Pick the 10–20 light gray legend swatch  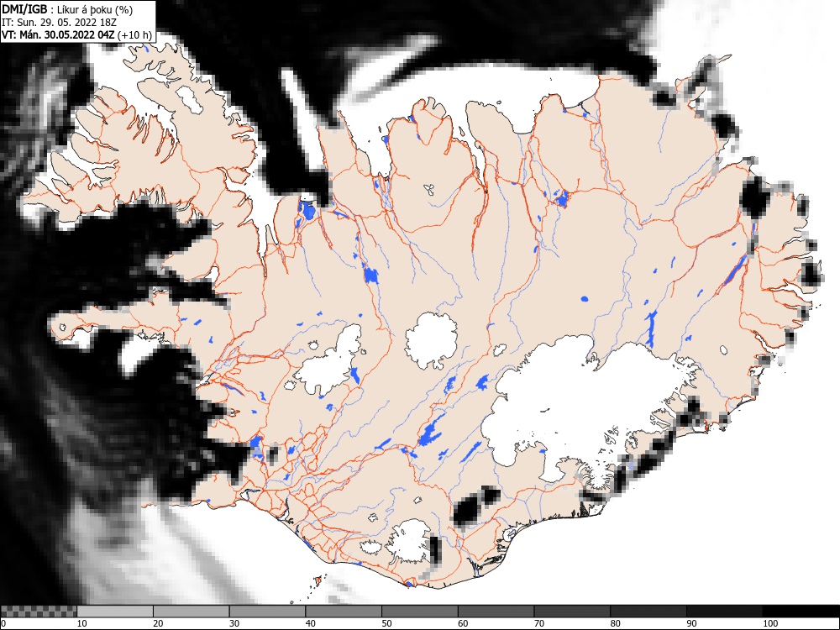click(115, 612)
